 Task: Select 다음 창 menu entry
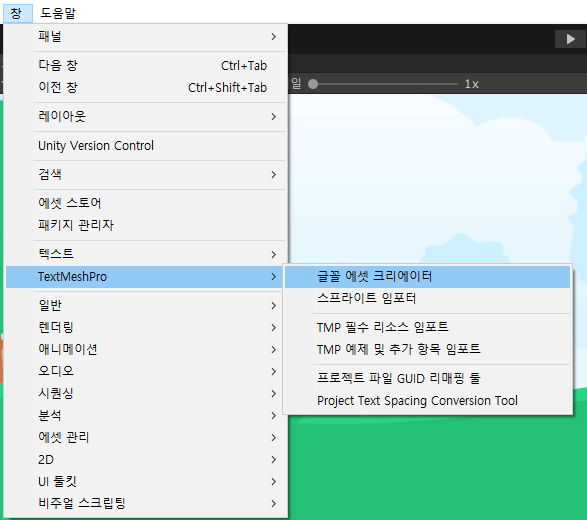pyautogui.click(x=146, y=66)
